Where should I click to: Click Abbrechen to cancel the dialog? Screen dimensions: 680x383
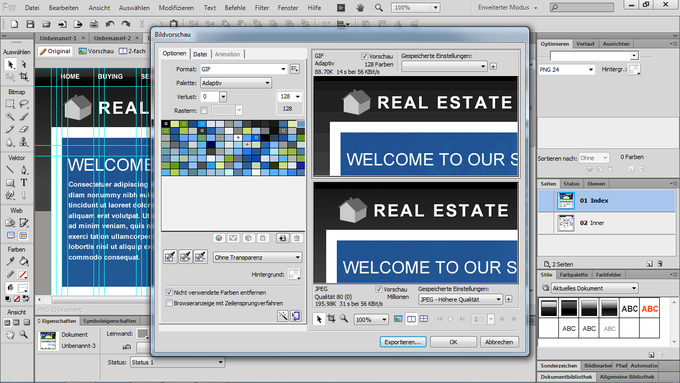(x=499, y=342)
